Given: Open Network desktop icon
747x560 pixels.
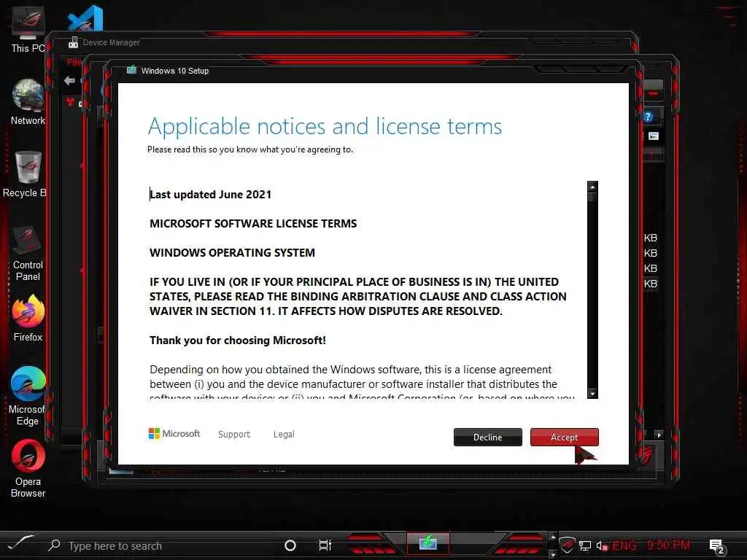Looking at the screenshot, I should tap(28, 102).
